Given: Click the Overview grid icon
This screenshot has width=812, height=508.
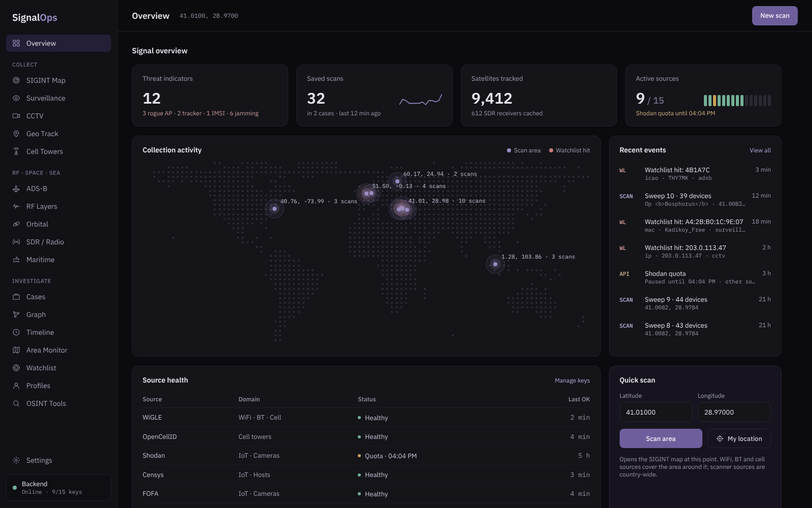Looking at the screenshot, I should (16, 43).
